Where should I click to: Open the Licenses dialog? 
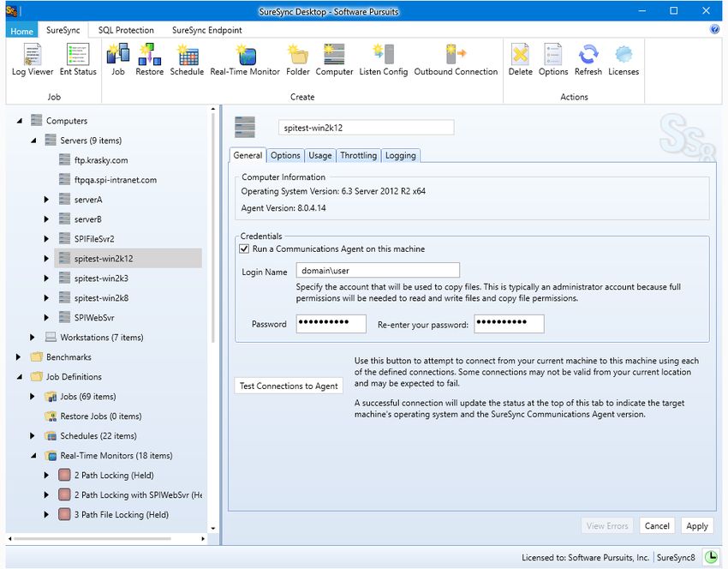(x=624, y=59)
